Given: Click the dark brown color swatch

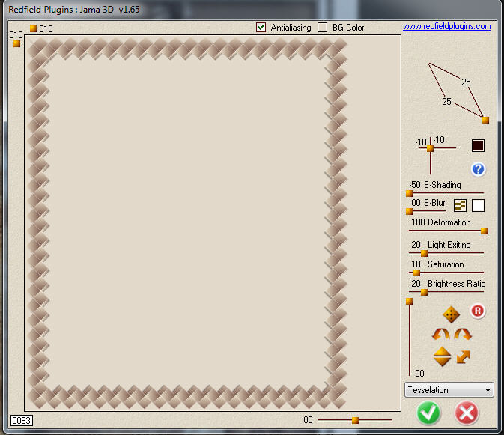Looking at the screenshot, I should click(x=478, y=146).
